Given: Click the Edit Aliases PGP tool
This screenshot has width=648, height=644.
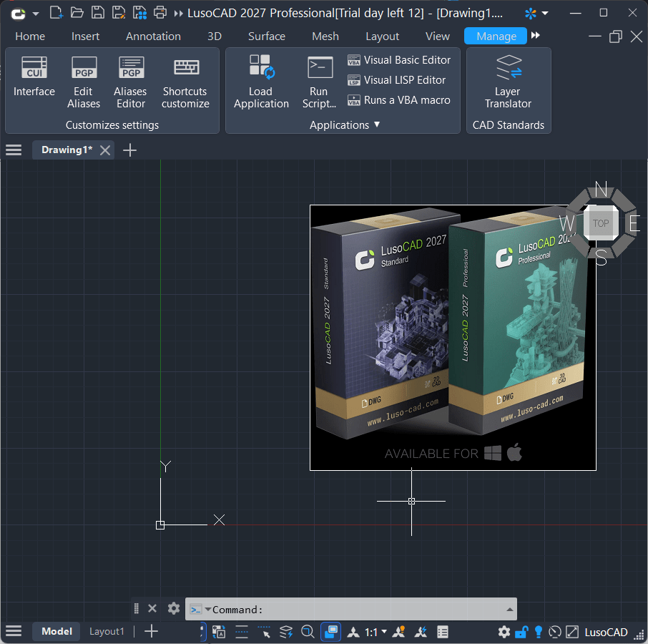Looking at the screenshot, I should 84,83.
